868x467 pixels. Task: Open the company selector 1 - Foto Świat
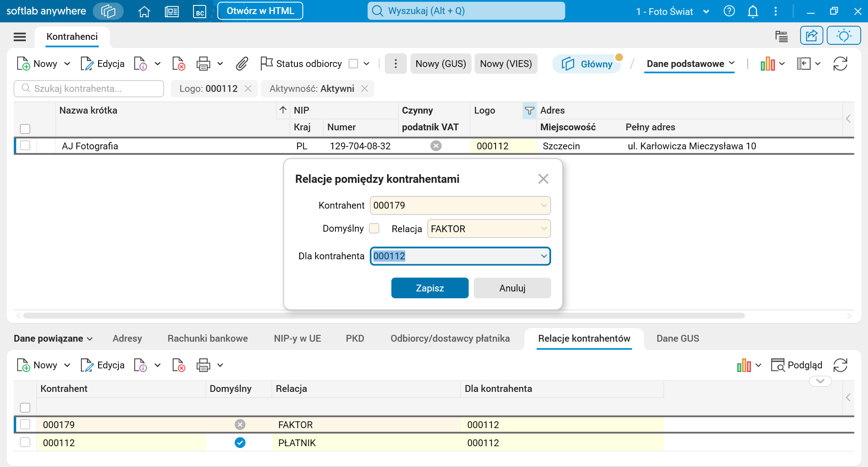click(673, 11)
